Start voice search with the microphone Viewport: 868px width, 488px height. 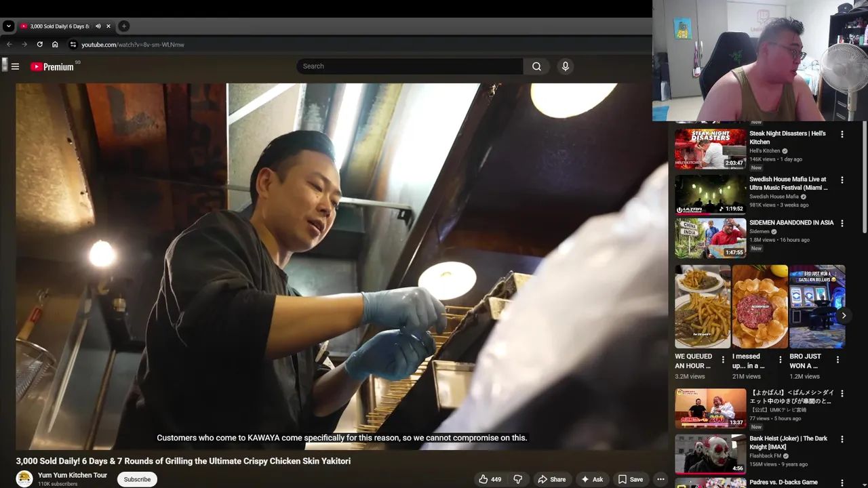565,66
